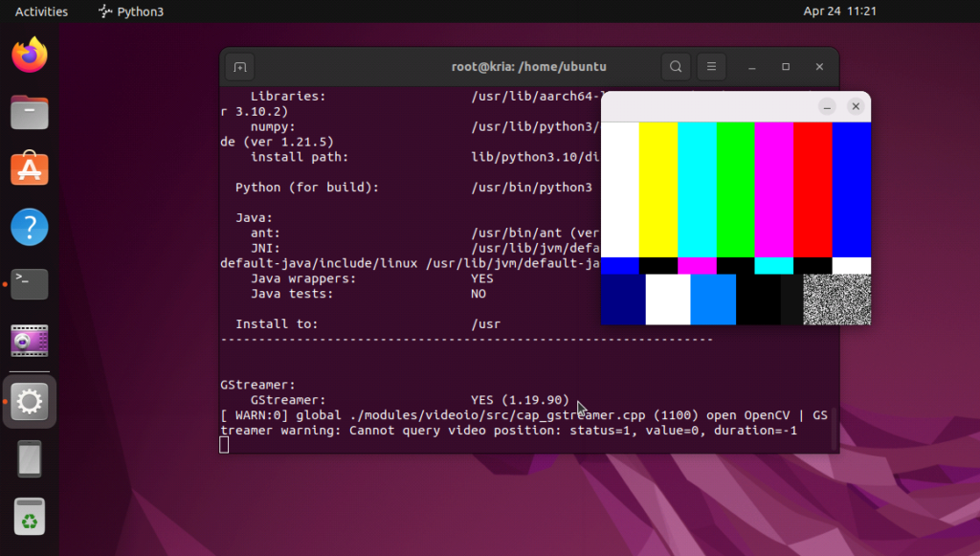
Task: Open Firefox from the dock
Action: click(30, 55)
